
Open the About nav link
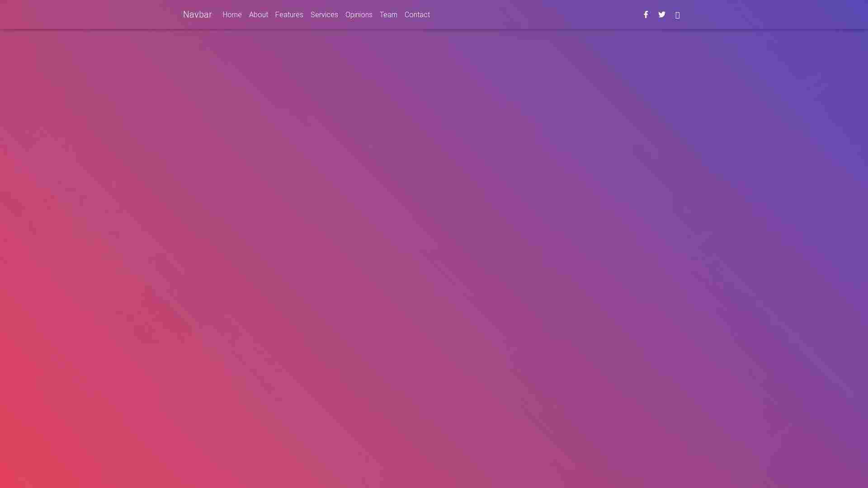258,15
